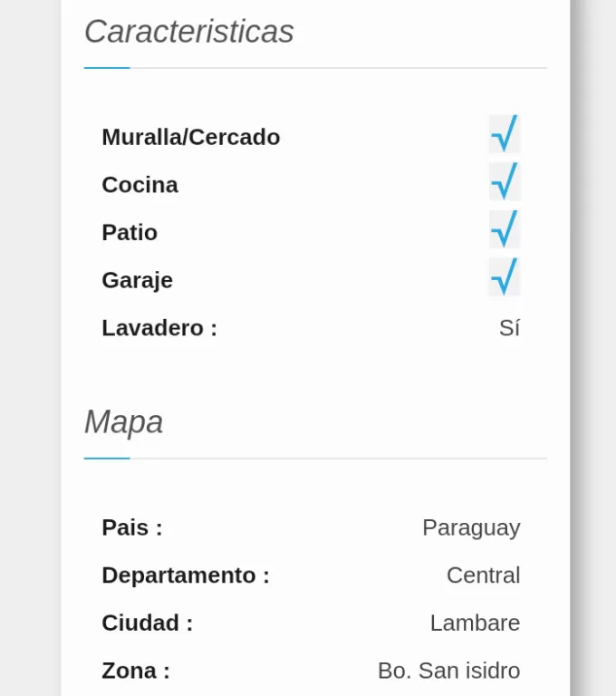The width and height of the screenshot is (616, 696).
Task: Click the Paraguay country value
Action: point(471,528)
